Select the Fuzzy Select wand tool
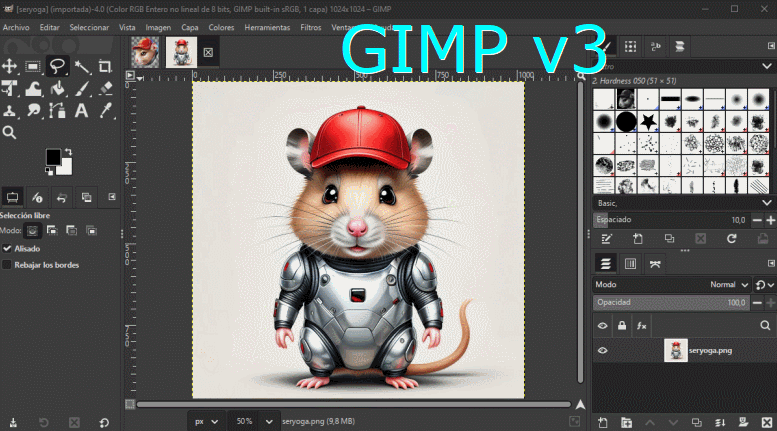The height and width of the screenshot is (431, 777). coord(81,66)
